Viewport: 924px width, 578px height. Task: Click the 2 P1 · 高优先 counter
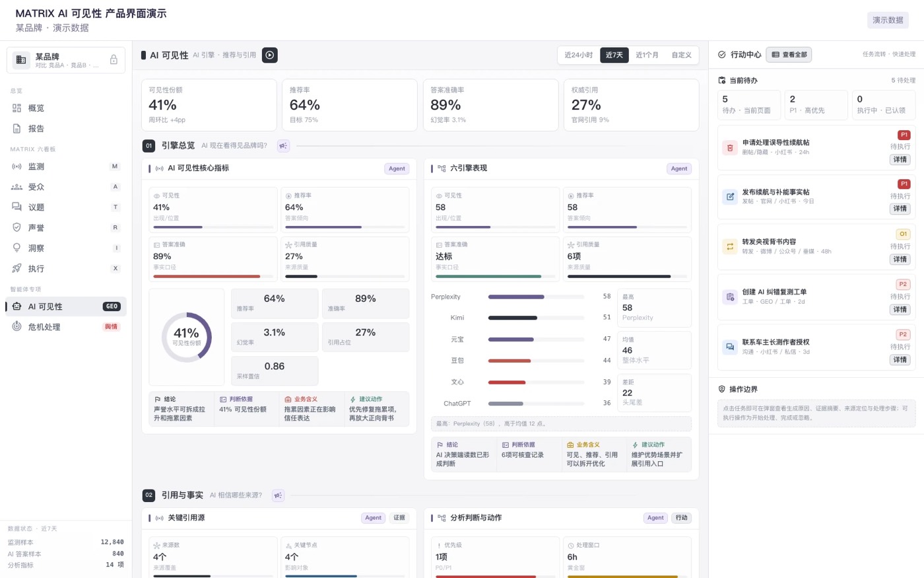pos(816,104)
